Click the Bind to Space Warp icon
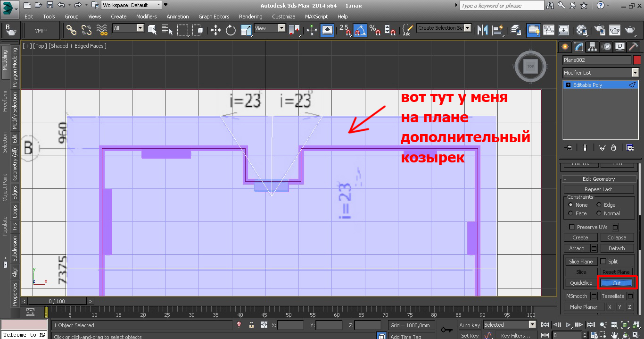This screenshot has width=644, height=339. [101, 30]
